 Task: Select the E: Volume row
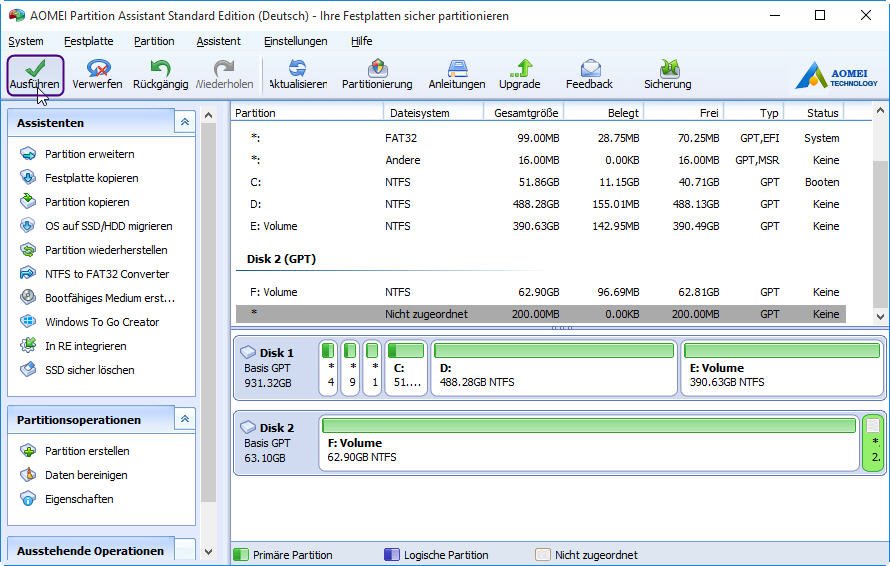540,226
